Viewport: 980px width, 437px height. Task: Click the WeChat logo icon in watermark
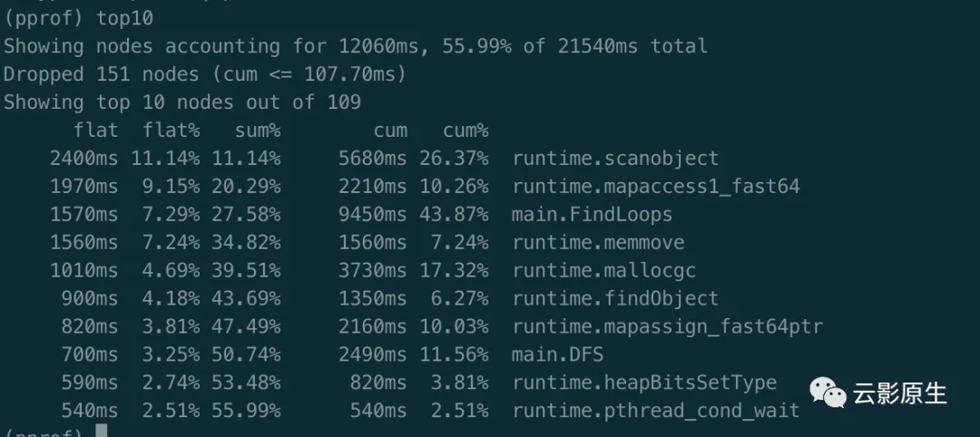[827, 392]
